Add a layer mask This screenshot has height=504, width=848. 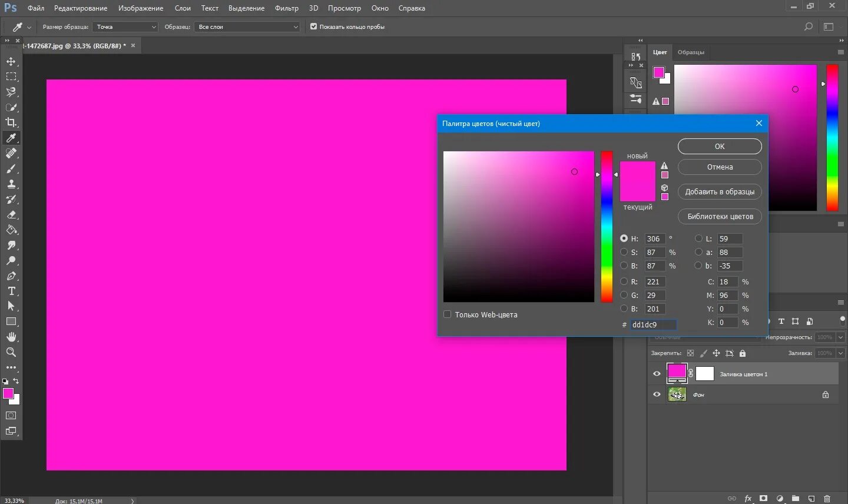click(764, 498)
